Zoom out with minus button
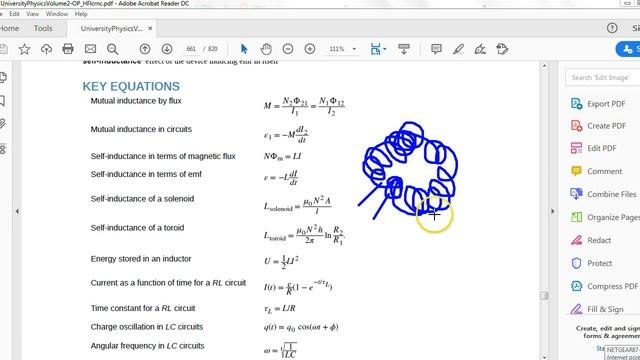Screen dimensions: 640x360 tap(288, 49)
